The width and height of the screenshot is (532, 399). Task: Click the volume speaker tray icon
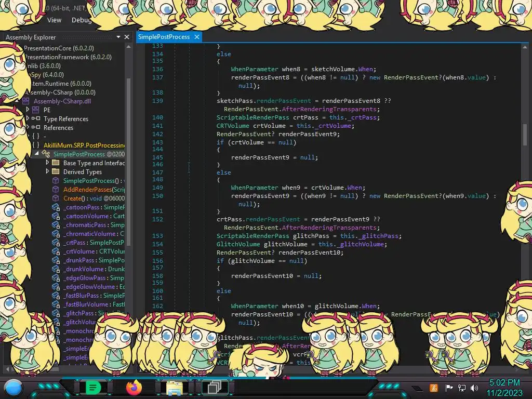point(474,388)
